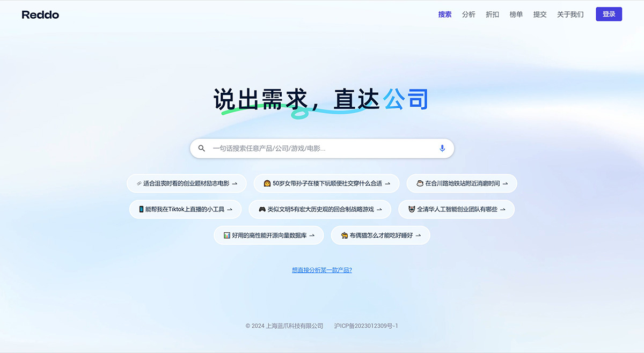
Task: Click the magnifier icon inside the search bar
Action: point(201,148)
